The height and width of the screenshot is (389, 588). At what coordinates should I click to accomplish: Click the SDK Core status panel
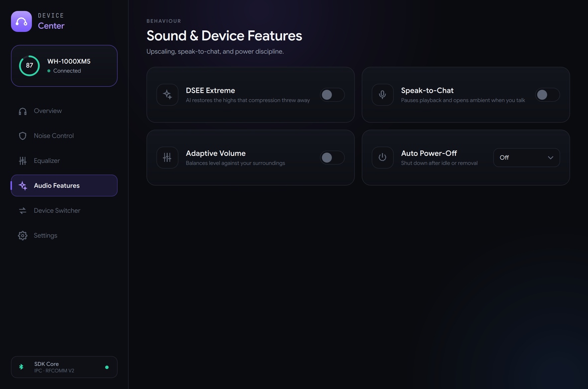coord(64,367)
